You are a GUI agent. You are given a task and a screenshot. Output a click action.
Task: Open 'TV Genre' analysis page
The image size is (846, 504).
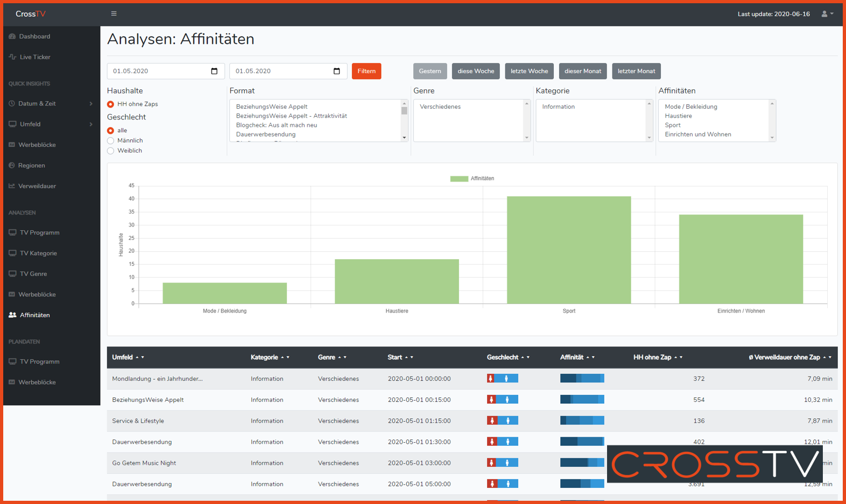pyautogui.click(x=33, y=274)
